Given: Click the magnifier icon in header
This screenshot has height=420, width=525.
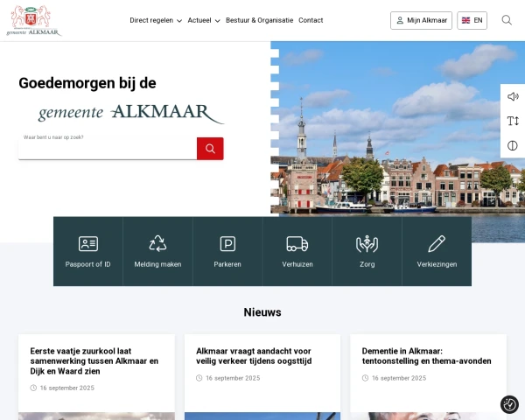Looking at the screenshot, I should tap(507, 20).
